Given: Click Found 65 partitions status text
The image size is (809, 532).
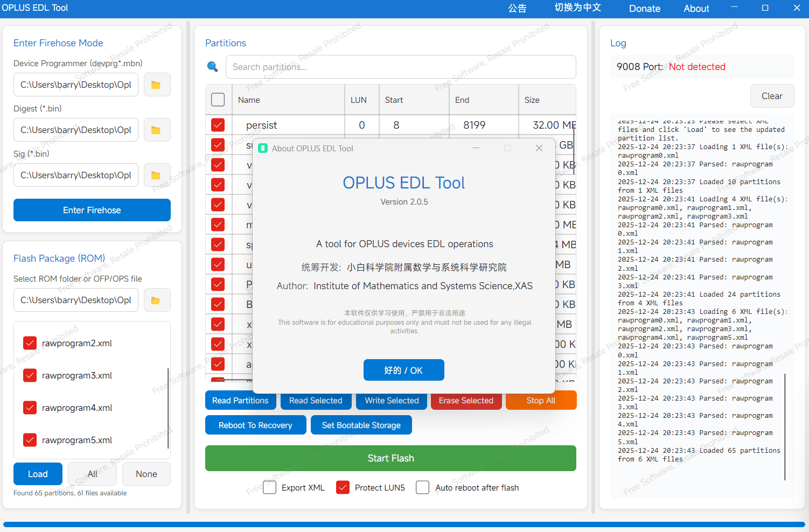Looking at the screenshot, I should 70,493.
